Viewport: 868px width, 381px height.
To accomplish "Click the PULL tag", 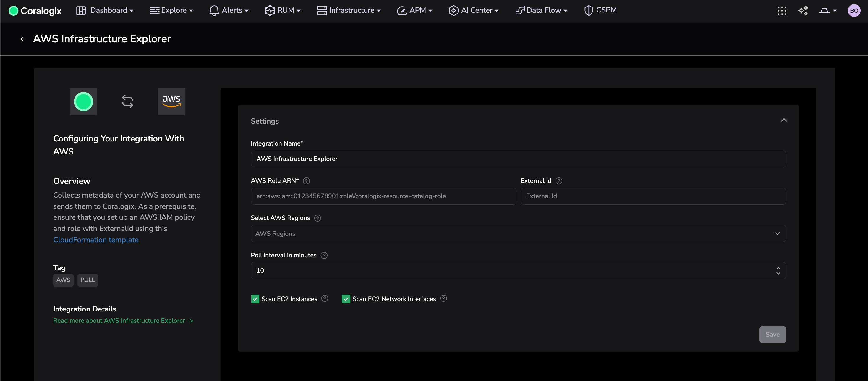I will coord(88,280).
